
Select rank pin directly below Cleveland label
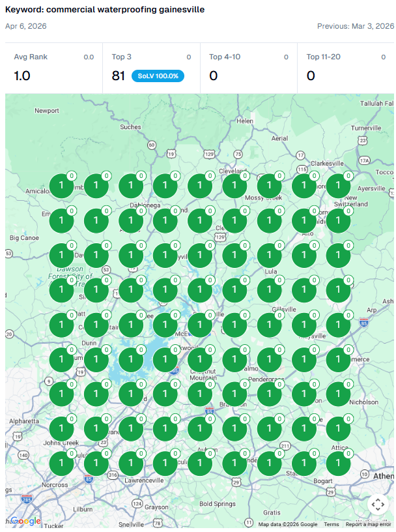pos(234,186)
